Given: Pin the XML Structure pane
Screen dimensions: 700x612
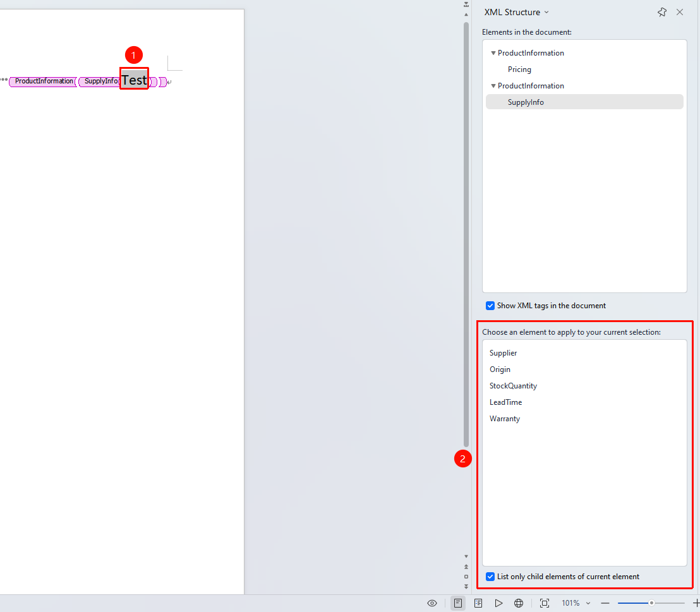Looking at the screenshot, I should pos(661,12).
